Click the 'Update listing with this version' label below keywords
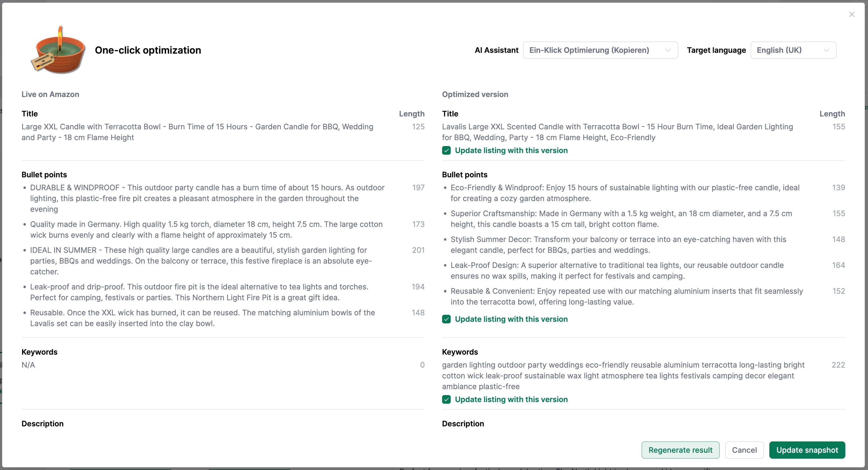This screenshot has width=868, height=470. click(x=511, y=400)
